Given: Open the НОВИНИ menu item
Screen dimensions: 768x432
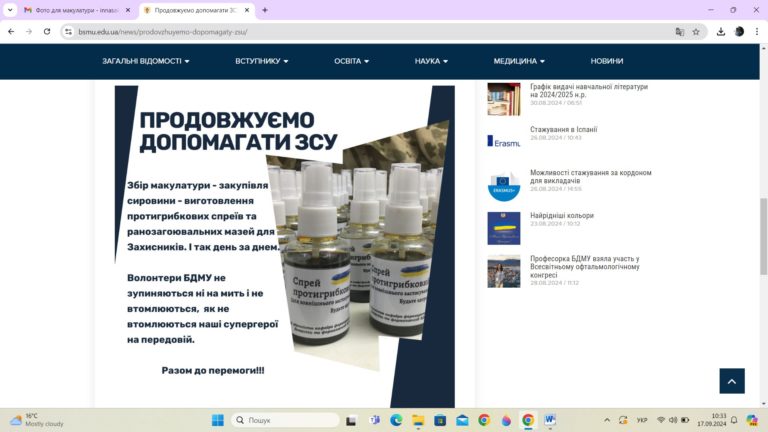Looking at the screenshot, I should 606,61.
